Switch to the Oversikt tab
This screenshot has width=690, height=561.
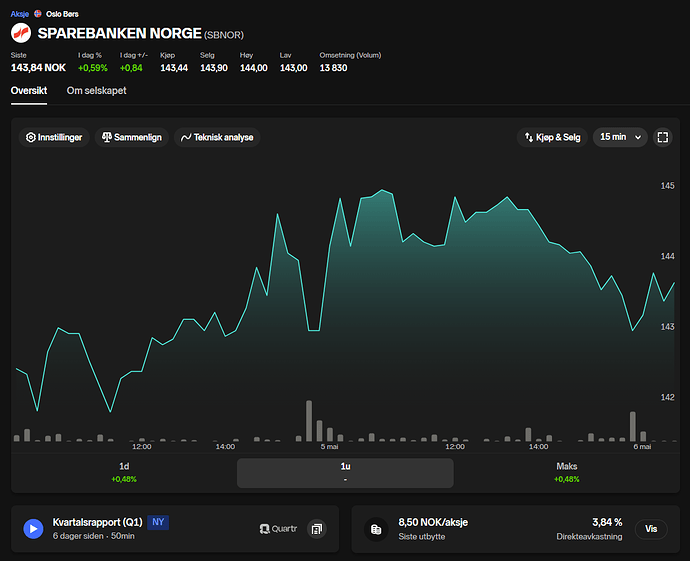[x=29, y=91]
